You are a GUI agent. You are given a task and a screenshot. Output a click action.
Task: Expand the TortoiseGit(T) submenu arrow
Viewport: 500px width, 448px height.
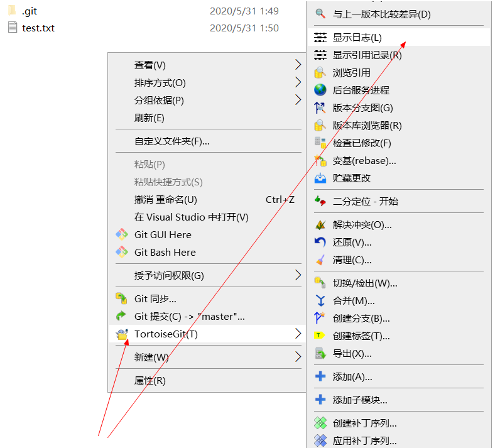point(298,334)
